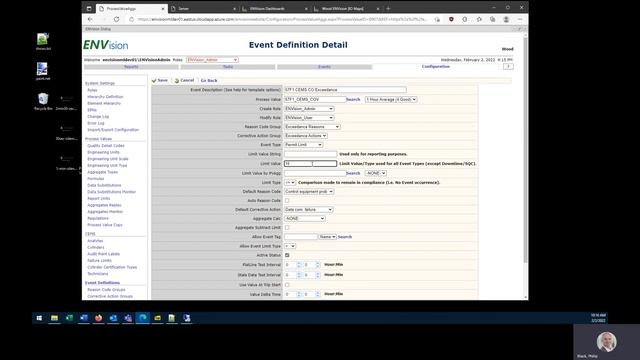Viewport: 640px width, 360px height.
Task: Click the Cancel icon beside Save
Action: [177, 80]
